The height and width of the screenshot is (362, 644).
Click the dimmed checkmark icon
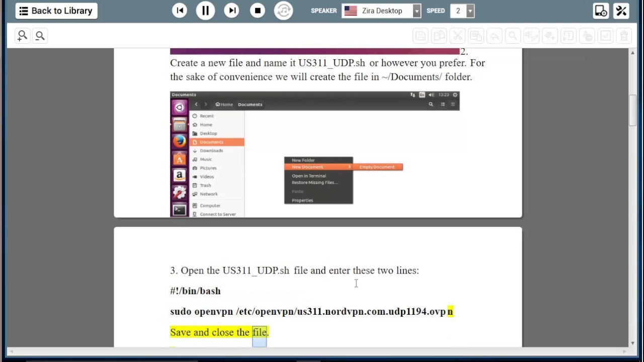tap(605, 36)
